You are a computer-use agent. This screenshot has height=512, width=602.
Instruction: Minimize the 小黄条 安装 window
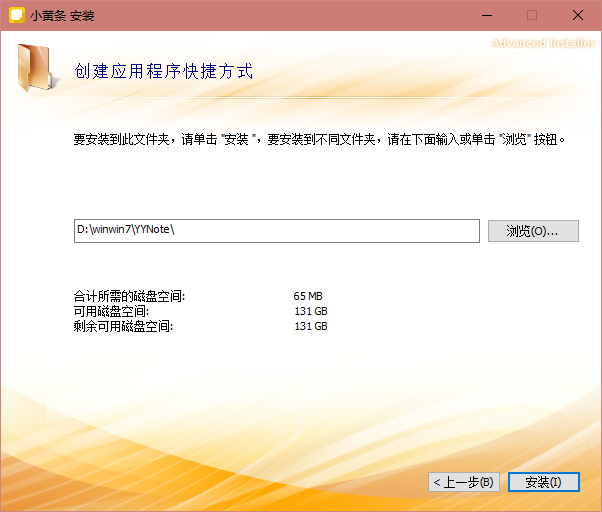(487, 15)
